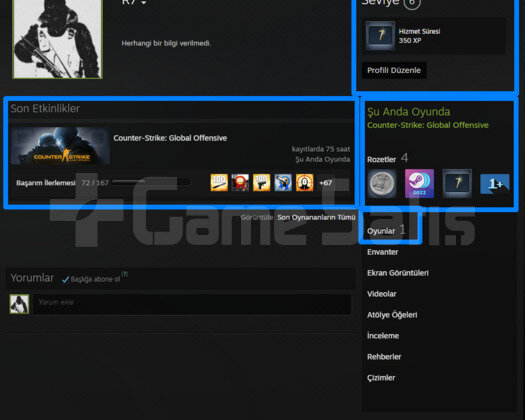Click the profile avatar image

tap(57, 39)
